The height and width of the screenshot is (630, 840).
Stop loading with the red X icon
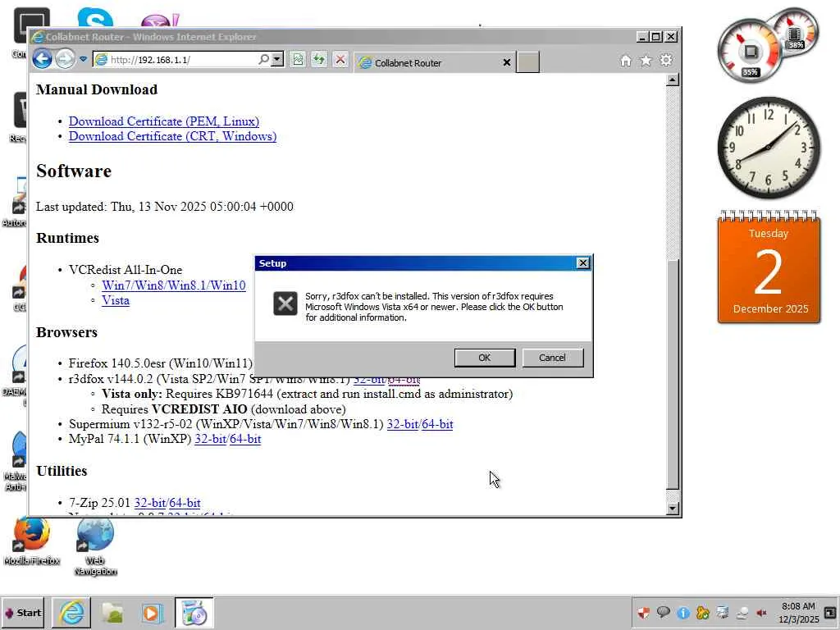[340, 59]
